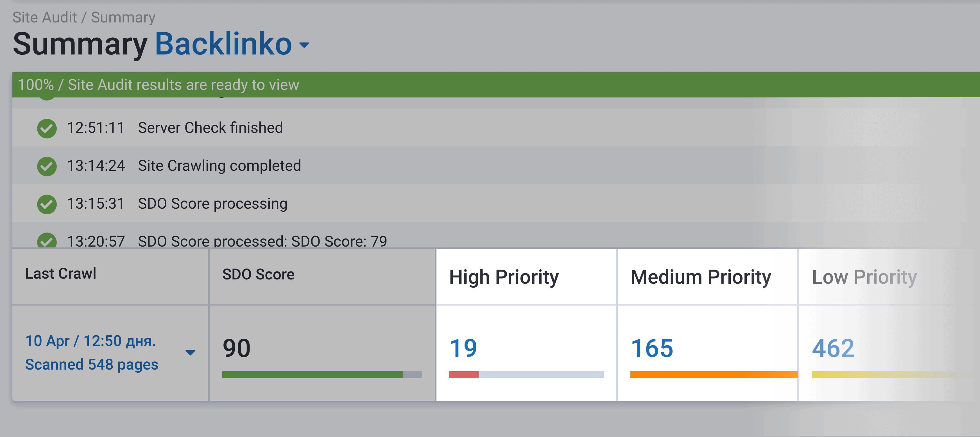Click the SDO Score column header
Viewport: 980px width, 437px height.
click(x=258, y=275)
